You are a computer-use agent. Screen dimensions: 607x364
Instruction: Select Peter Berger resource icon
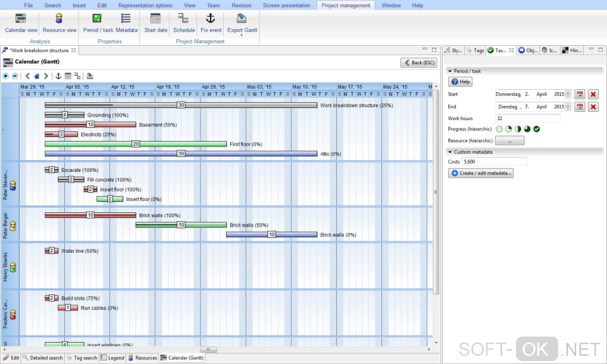pos(13,226)
